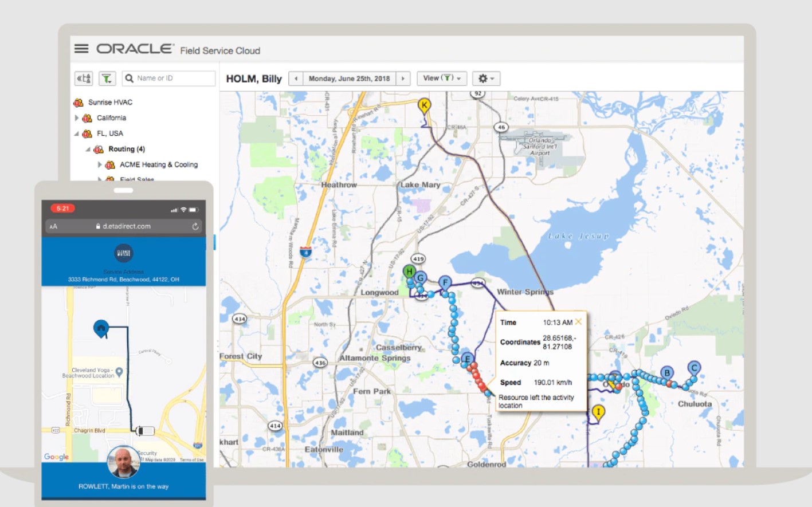Select map marker F
Screen dimensions: 812x507
click(445, 282)
